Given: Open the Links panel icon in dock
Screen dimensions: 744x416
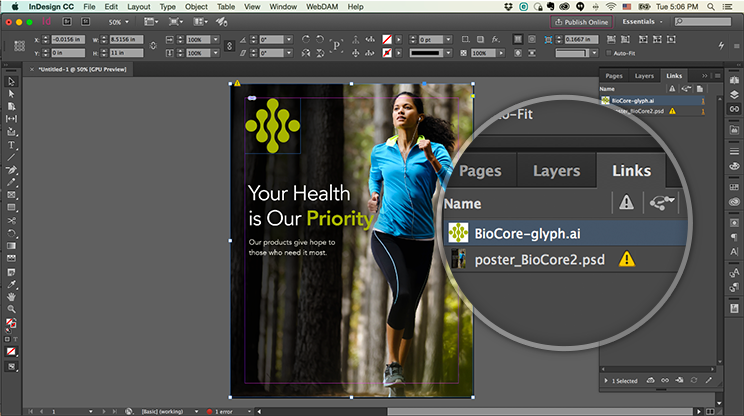Looking at the screenshot, I should 734,109.
